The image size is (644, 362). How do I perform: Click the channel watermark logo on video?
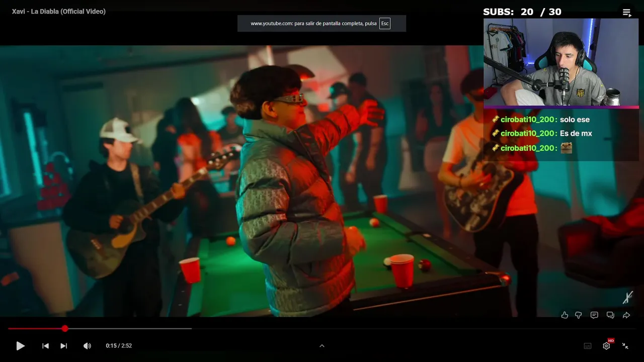coord(627,297)
